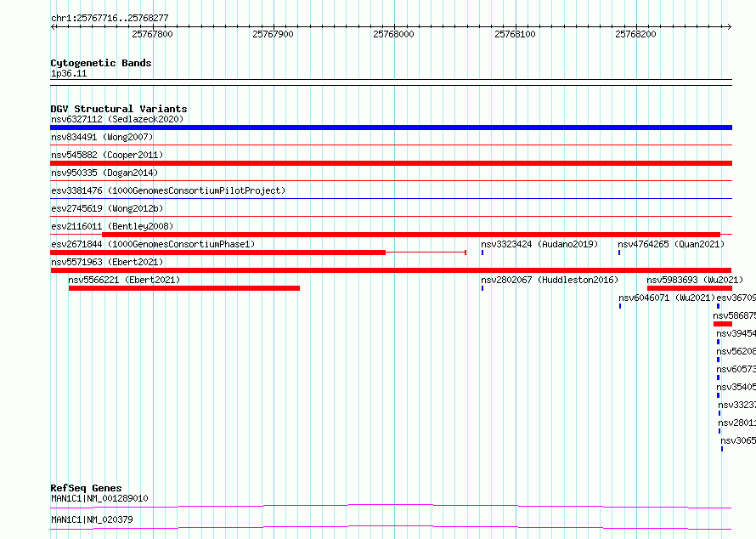The image size is (756, 539).
Task: Open the nsv545882 (Cooper2011) variant label
Action: tap(107, 155)
